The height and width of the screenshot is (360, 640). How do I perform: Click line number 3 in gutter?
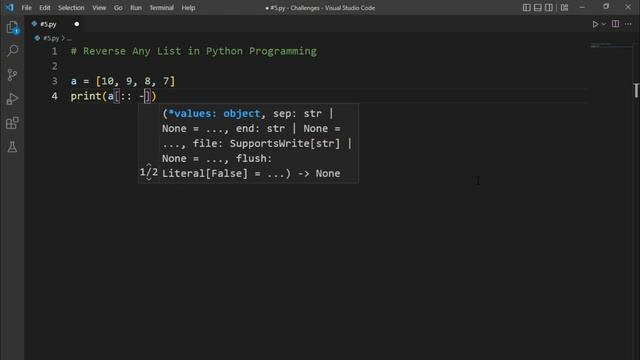click(54, 81)
